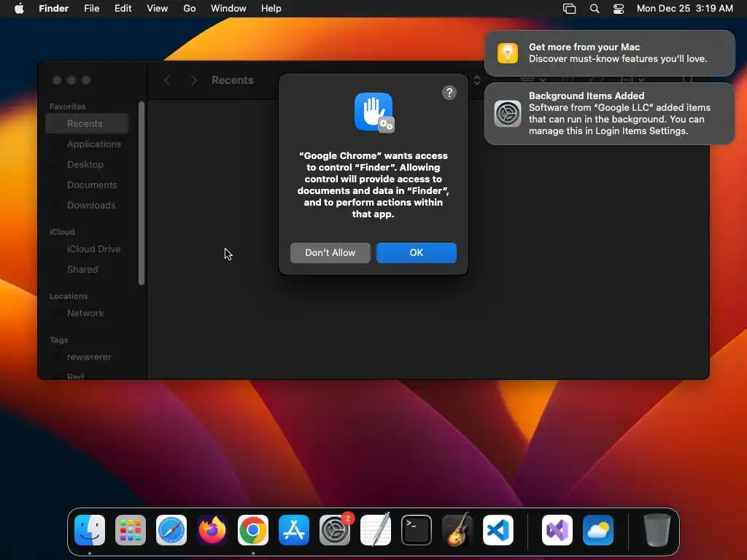Open the Go menu
The width and height of the screenshot is (747, 560).
[190, 9]
